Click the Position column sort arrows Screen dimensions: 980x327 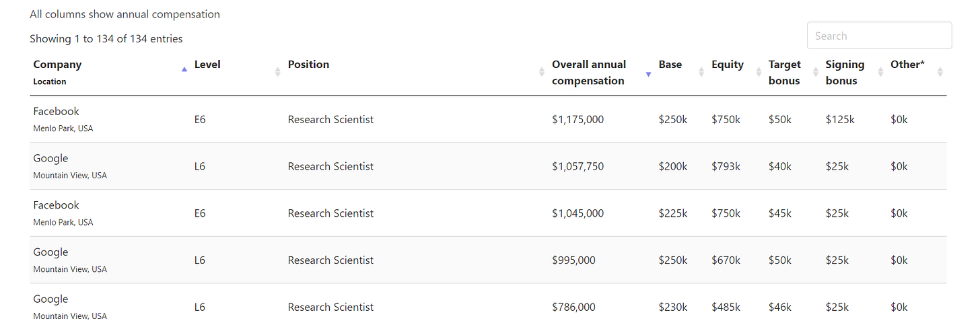[x=542, y=72]
